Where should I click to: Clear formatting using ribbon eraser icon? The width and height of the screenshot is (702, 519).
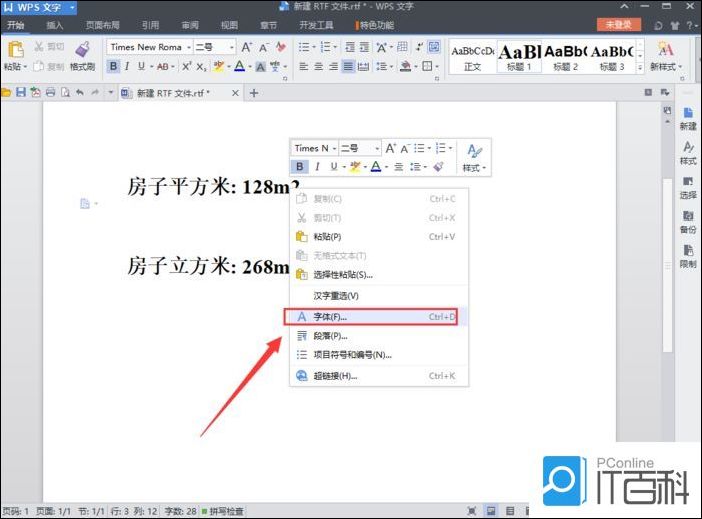(281, 47)
